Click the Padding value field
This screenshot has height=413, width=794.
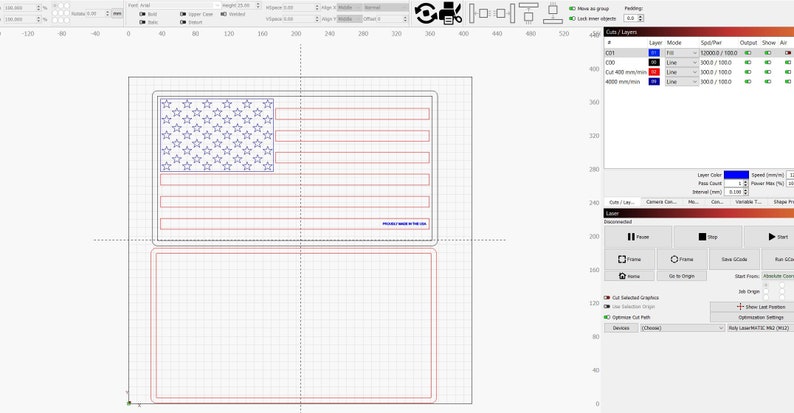click(x=631, y=18)
